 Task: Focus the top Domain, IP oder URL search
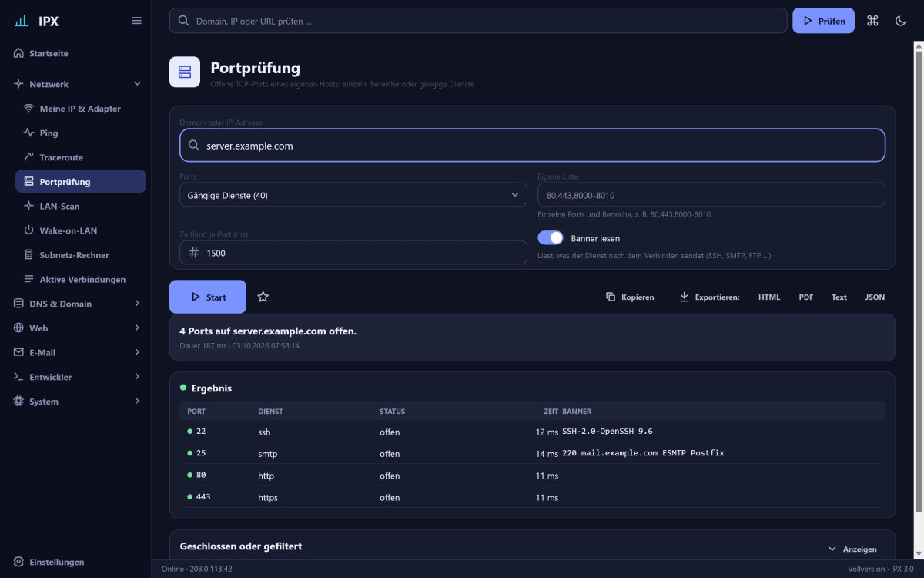click(478, 21)
